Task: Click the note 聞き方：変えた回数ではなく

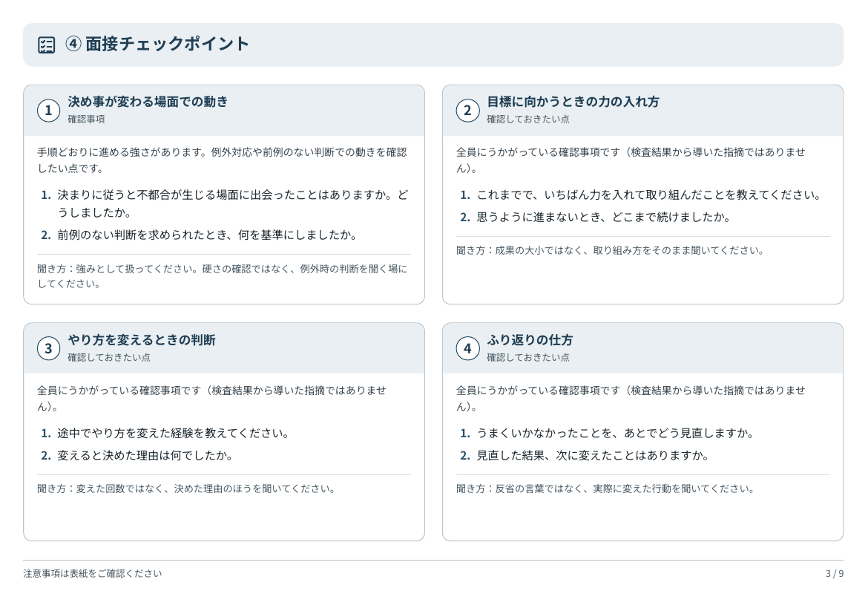Action: 186,489
